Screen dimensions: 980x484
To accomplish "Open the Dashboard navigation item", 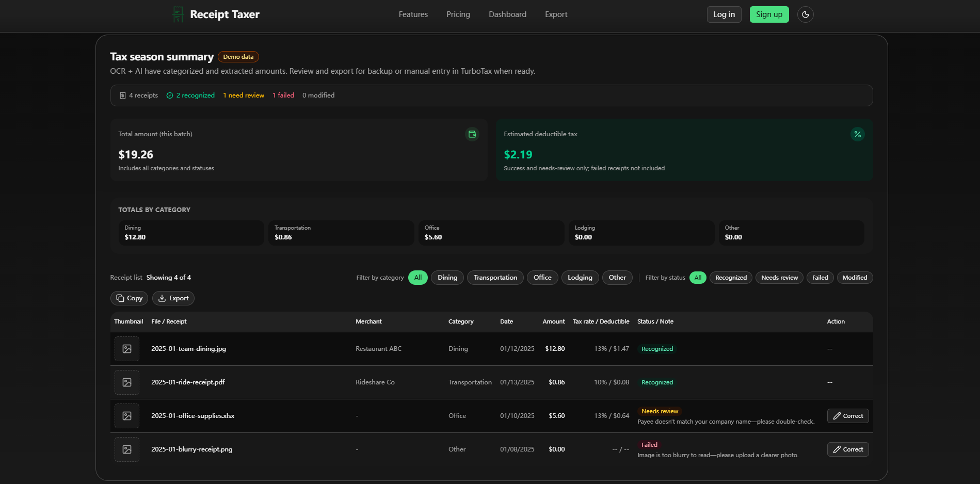I will click(x=507, y=14).
